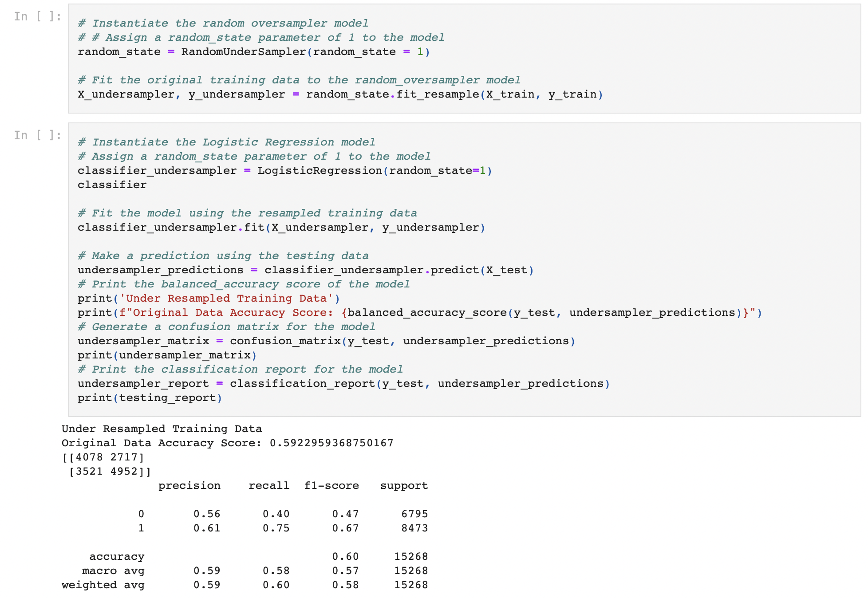
Task: Click the 'Original Data Accuracy Score' output text
Action: 226,443
